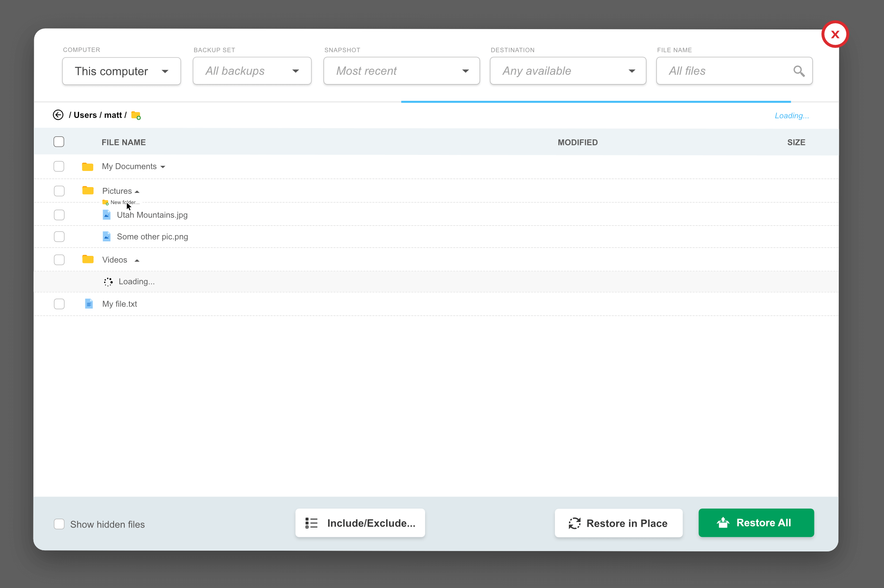Click the search magnifier in the File Name field
This screenshot has width=884, height=588.
[799, 71]
